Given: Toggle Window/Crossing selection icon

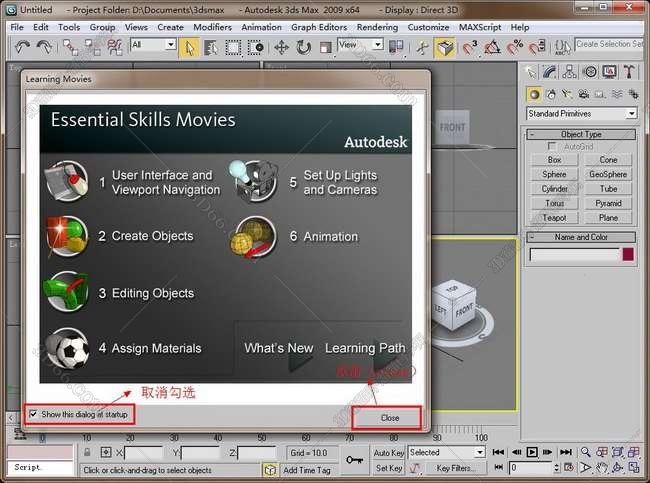Looking at the screenshot, I should pyautogui.click(x=255, y=47).
